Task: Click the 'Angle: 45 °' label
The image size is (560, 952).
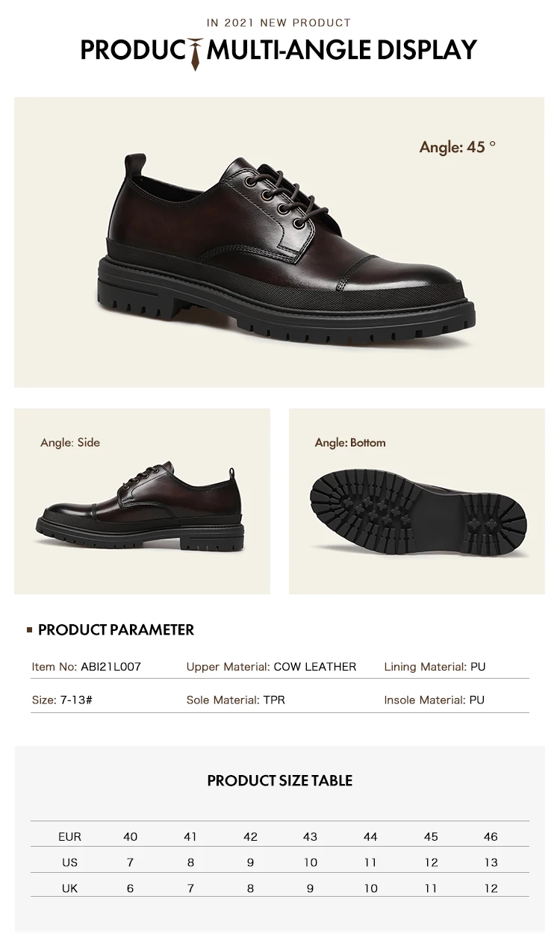Action: 458,147
